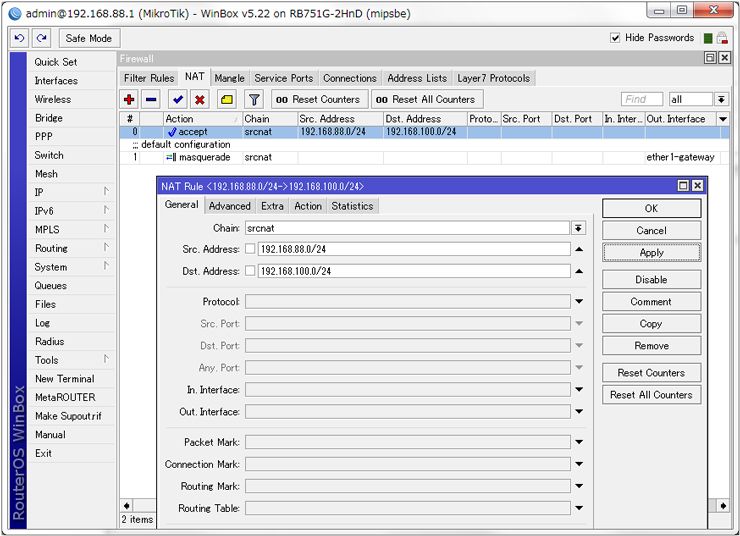740x536 pixels.
Task: Click the Dst. Address input field
Action: [x=414, y=271]
